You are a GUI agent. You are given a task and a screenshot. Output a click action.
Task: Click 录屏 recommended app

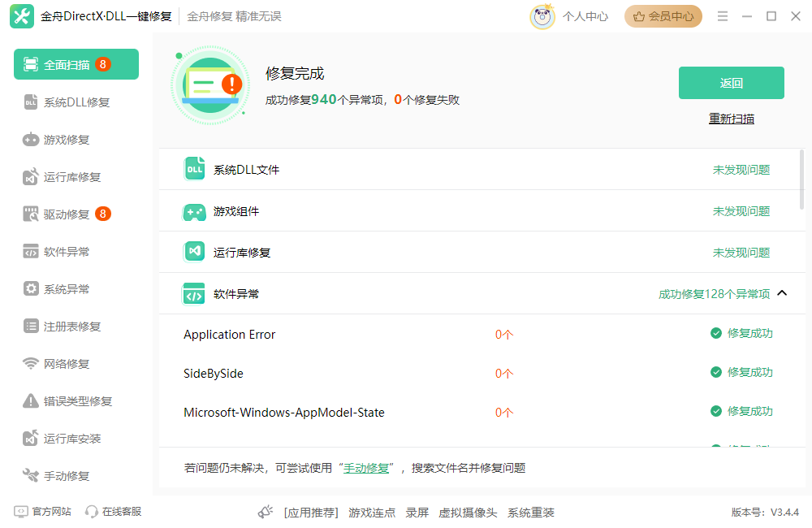[x=417, y=513]
